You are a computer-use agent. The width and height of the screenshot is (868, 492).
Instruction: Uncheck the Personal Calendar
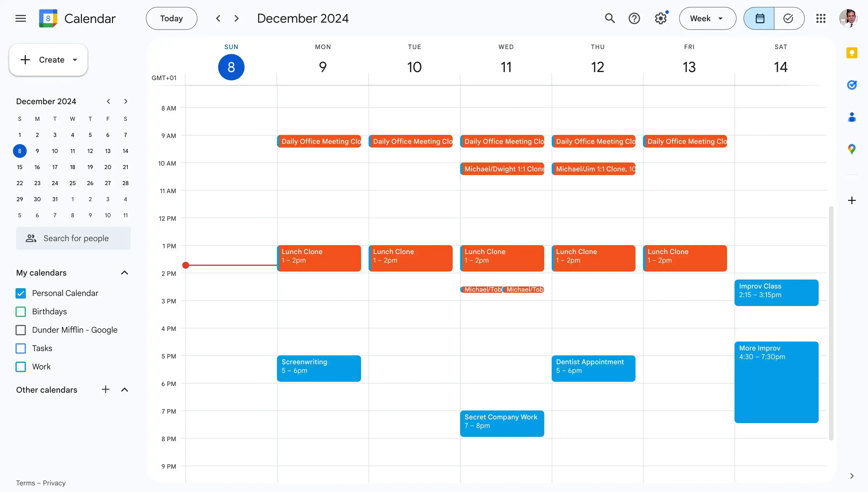click(20, 293)
